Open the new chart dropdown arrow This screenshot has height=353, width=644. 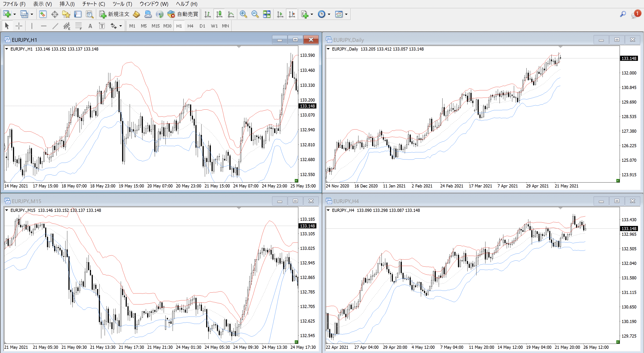(15, 14)
